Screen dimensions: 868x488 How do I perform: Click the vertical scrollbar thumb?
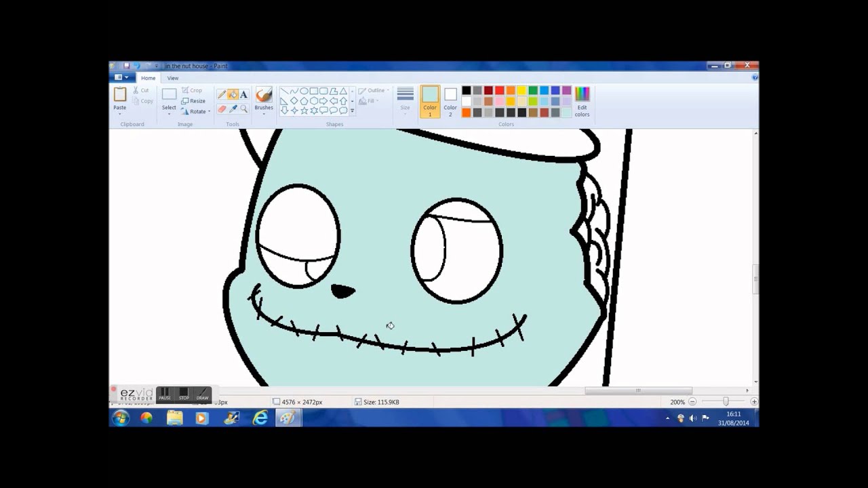[x=755, y=279]
